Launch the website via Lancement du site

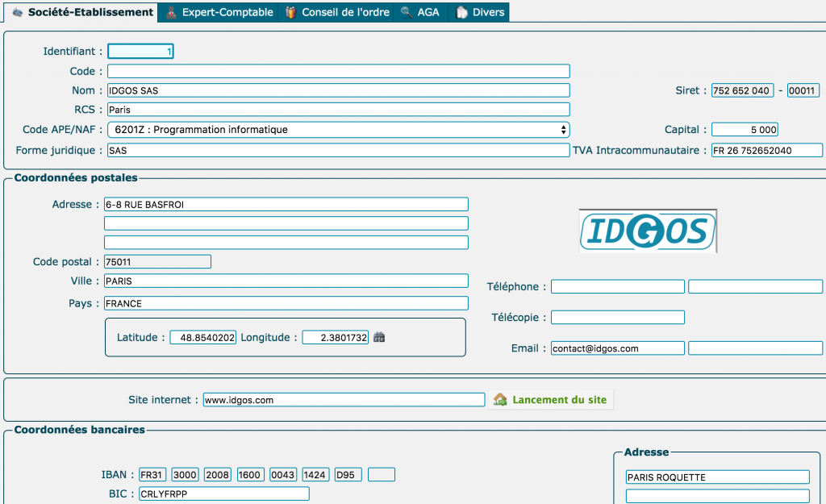pos(550,400)
